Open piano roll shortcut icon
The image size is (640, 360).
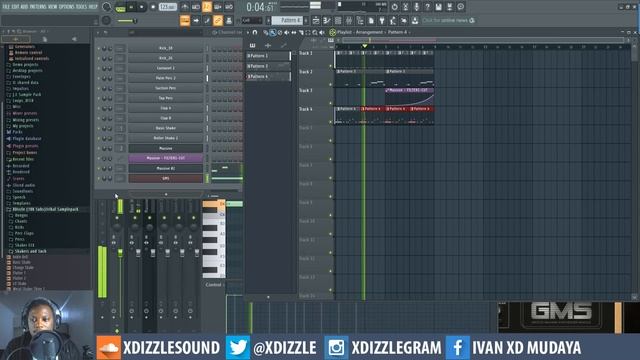point(327,20)
